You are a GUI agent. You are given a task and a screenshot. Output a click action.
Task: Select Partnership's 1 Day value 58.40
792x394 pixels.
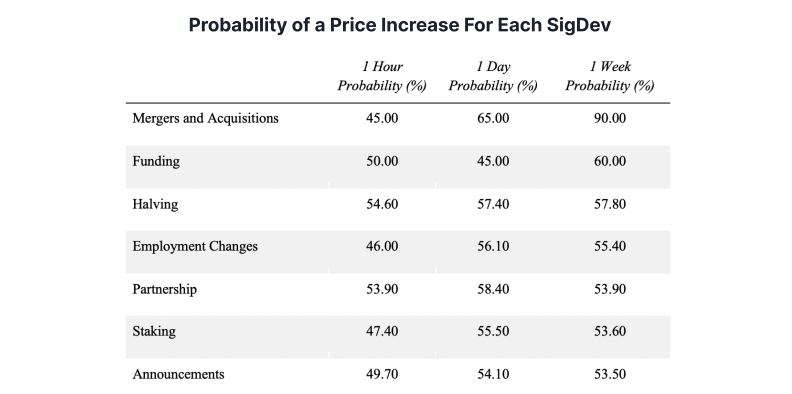(493, 289)
